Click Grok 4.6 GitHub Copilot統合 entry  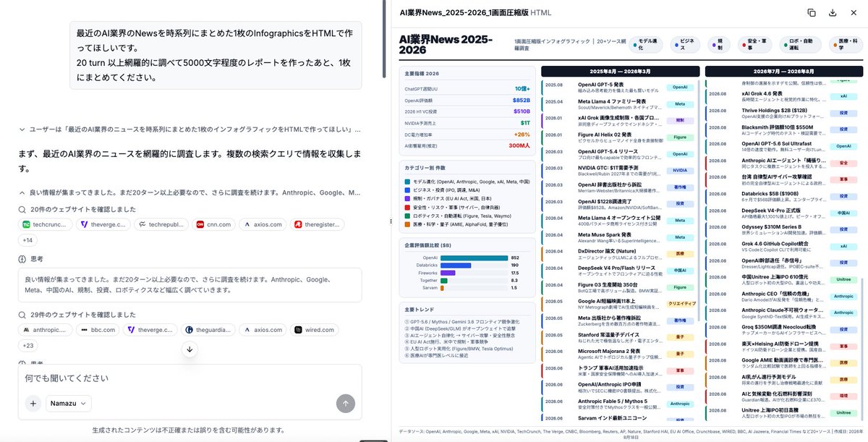[782, 246]
